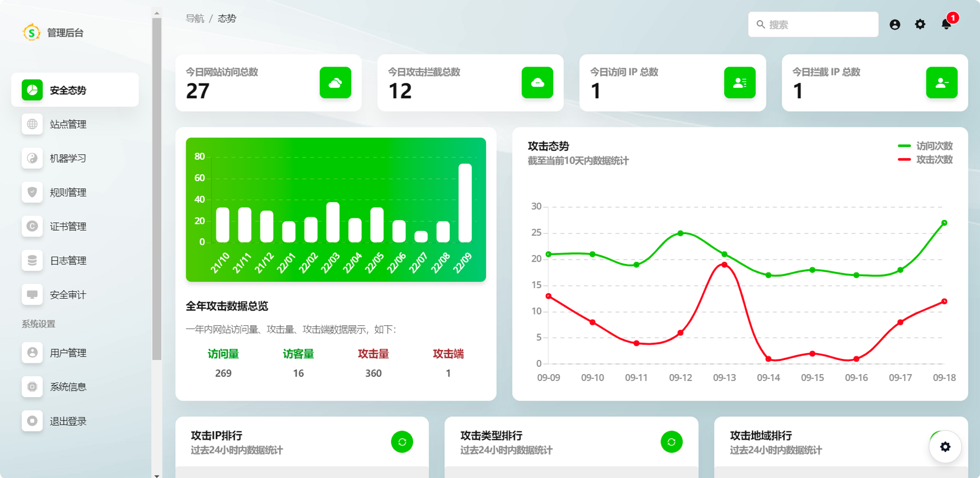The height and width of the screenshot is (478, 980).
Task: Select the 安全态势 menu item
Action: pos(75,90)
